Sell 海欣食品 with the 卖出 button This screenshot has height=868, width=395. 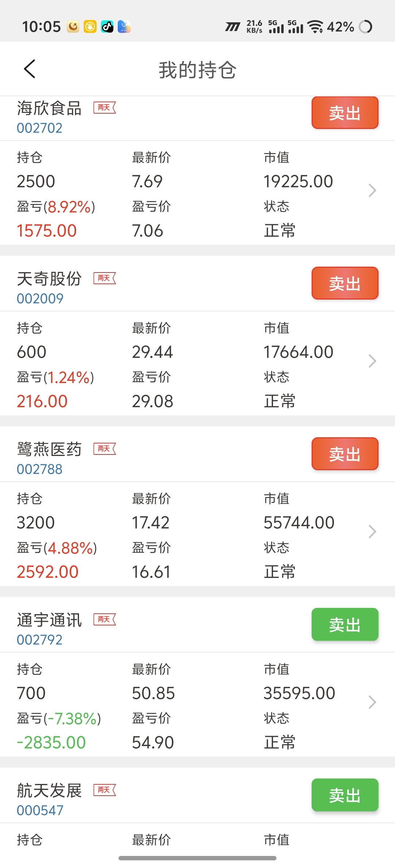click(x=345, y=113)
